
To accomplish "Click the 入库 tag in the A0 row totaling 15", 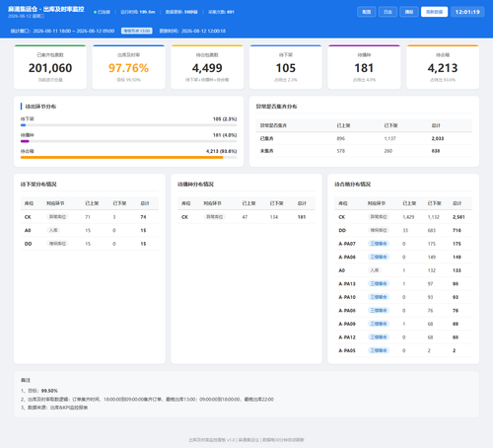I will [53, 230].
